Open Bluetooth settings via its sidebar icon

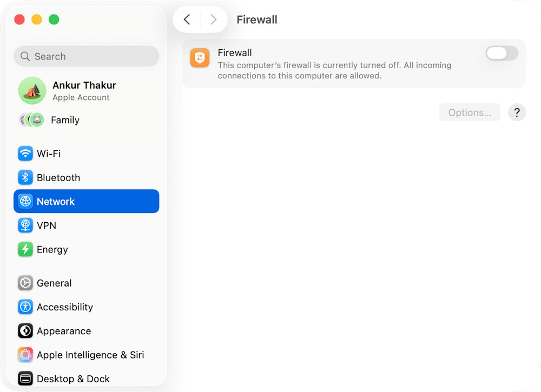tap(25, 177)
